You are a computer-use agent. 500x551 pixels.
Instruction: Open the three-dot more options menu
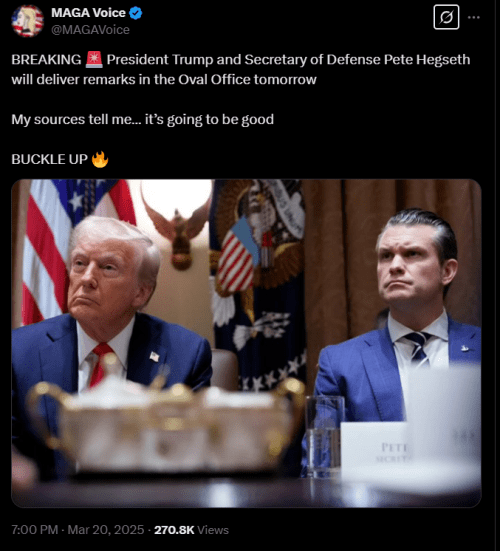click(474, 17)
